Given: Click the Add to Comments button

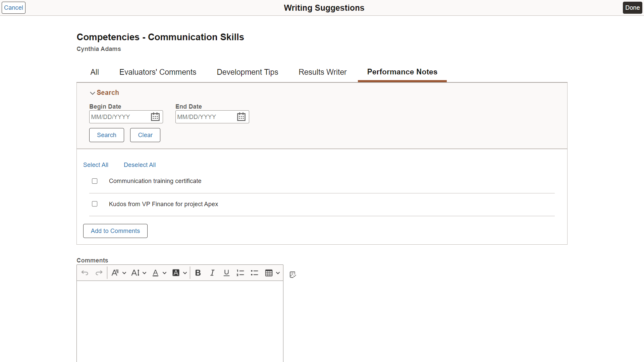Looking at the screenshot, I should click(x=115, y=231).
